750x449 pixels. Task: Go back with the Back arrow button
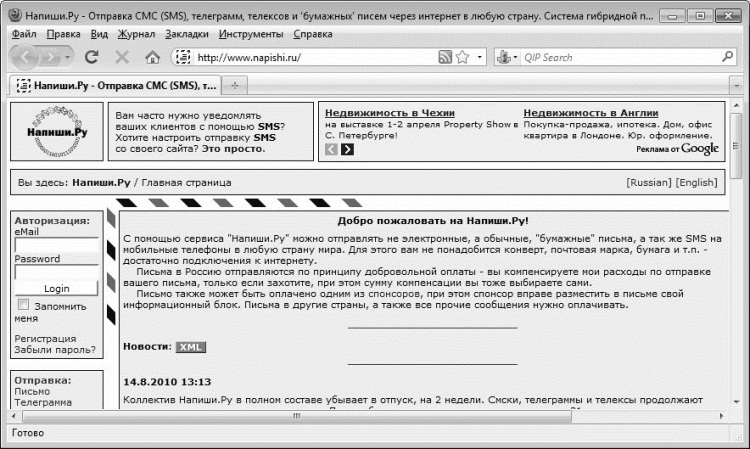[25, 57]
